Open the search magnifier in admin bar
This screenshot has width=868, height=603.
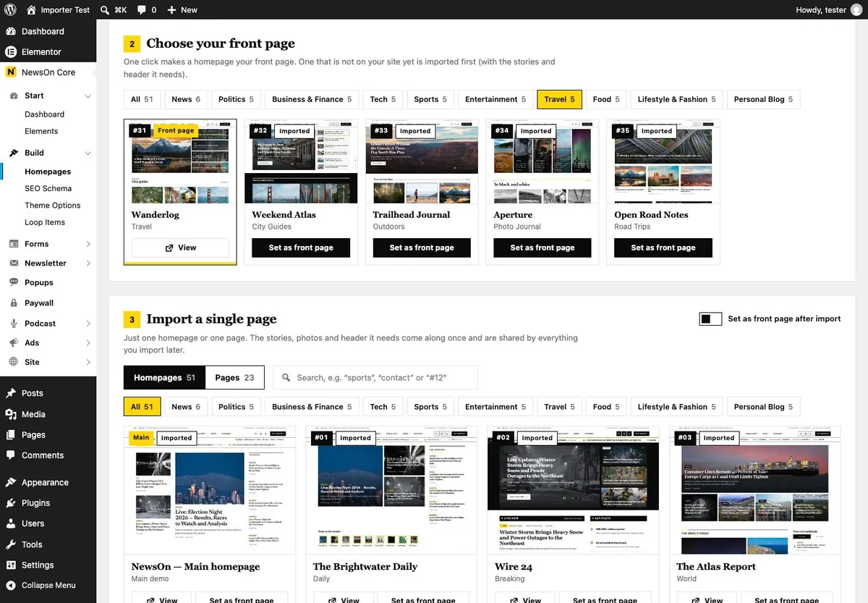click(105, 10)
